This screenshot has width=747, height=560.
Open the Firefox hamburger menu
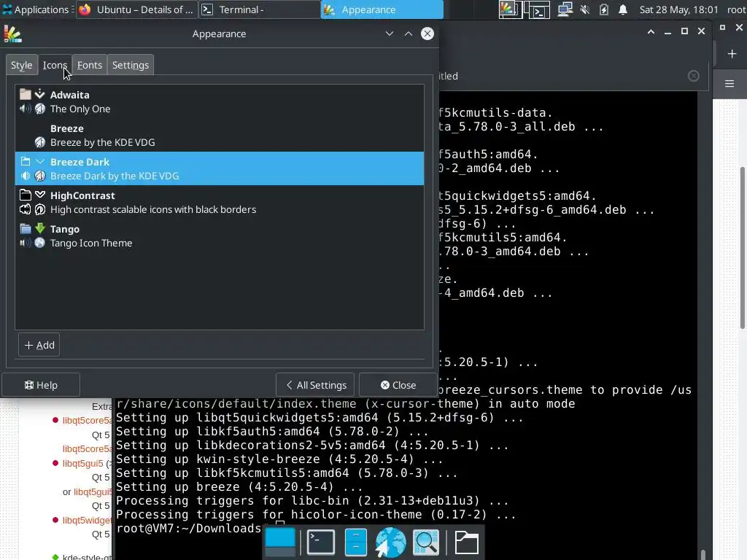(729, 84)
